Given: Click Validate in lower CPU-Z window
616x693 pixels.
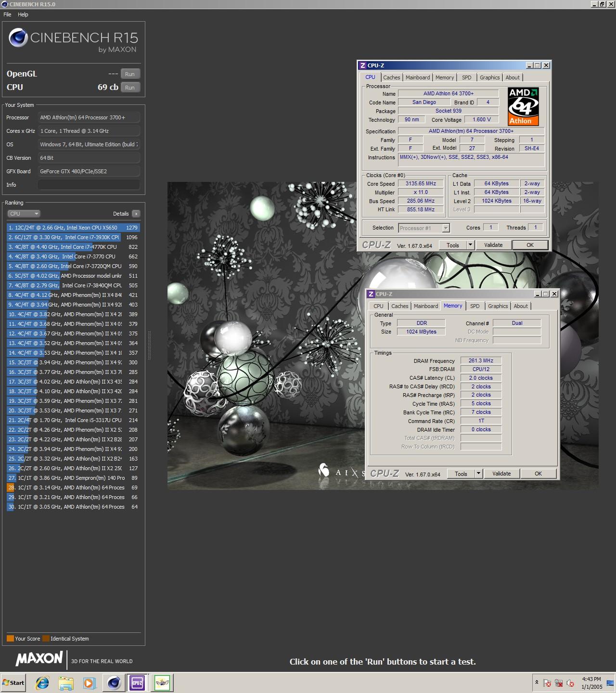Looking at the screenshot, I should coord(501,474).
